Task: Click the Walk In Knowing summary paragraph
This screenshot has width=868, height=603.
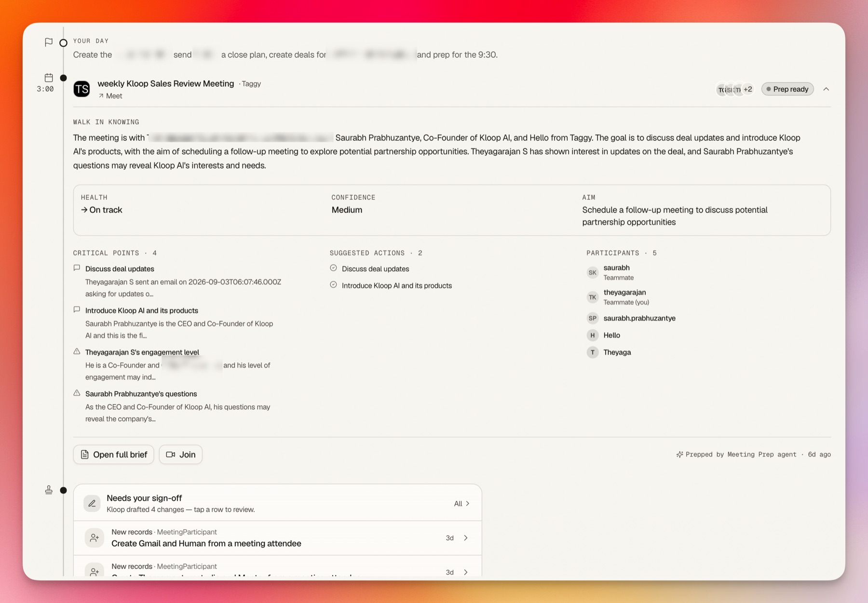Action: pos(437,151)
